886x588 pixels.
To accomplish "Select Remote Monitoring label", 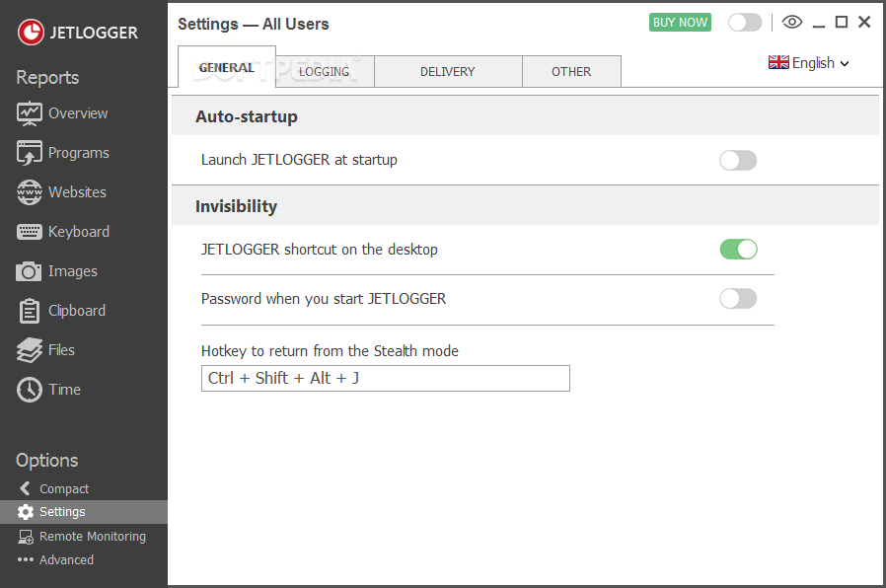I will (93, 536).
